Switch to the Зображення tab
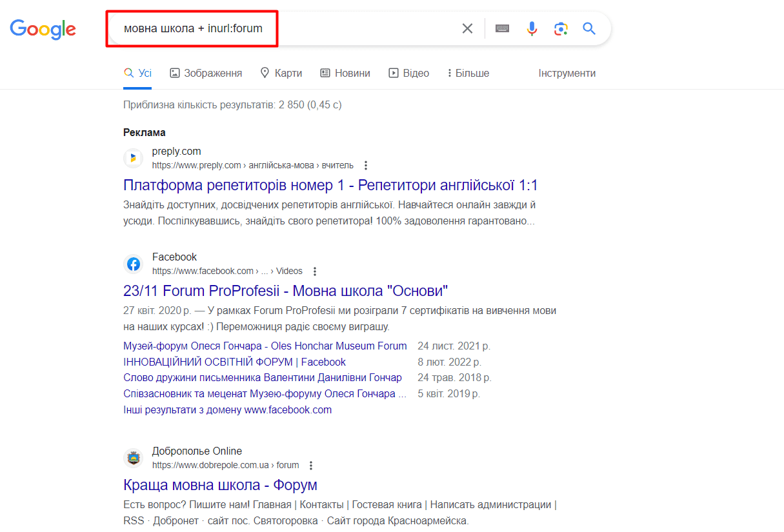 click(206, 73)
